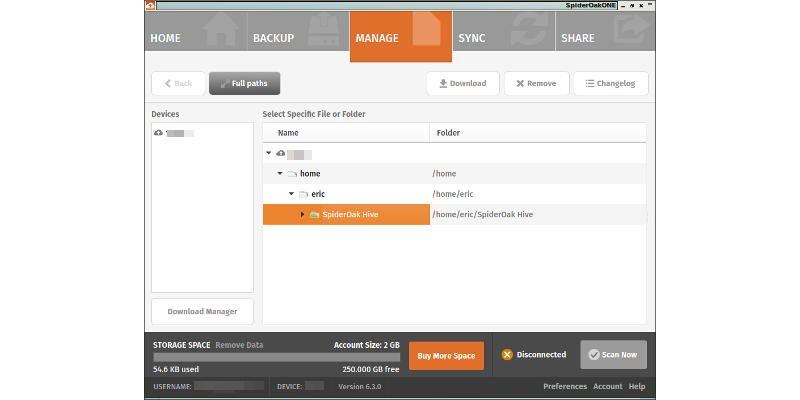This screenshot has height=400, width=800.
Task: Click the /home path text
Action: 444,173
